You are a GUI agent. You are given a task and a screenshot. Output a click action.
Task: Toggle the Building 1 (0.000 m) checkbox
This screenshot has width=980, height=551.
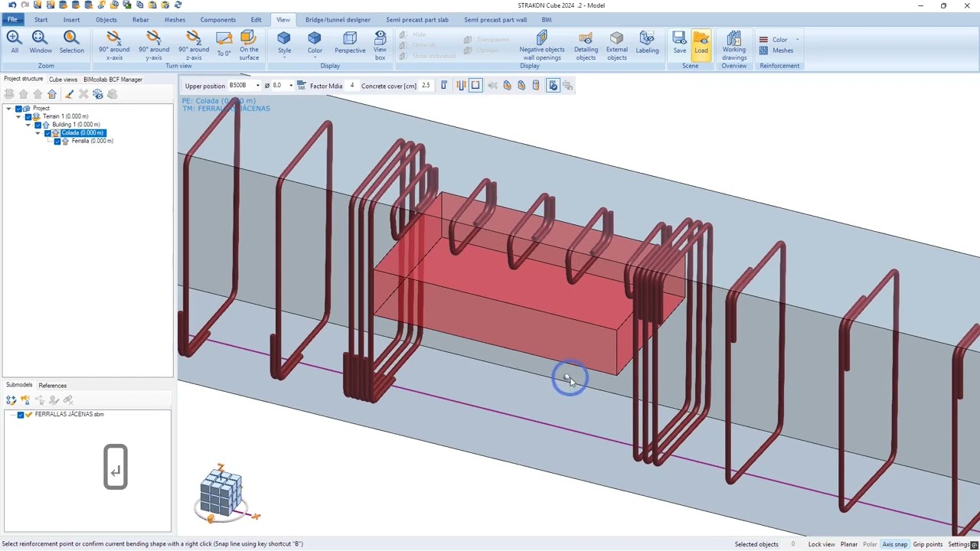(38, 125)
